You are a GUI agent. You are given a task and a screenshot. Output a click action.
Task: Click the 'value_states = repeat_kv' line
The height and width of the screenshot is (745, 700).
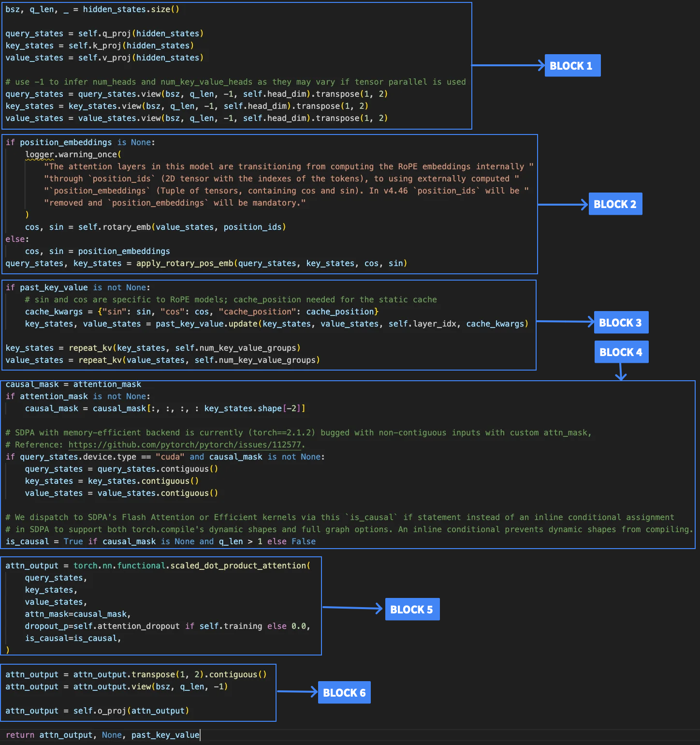pos(162,360)
